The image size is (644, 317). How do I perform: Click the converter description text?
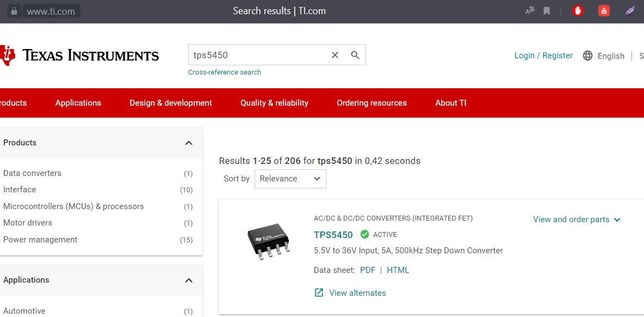(408, 251)
